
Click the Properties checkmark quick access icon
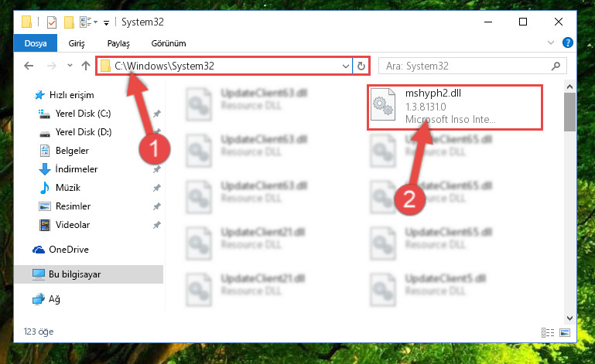point(52,22)
